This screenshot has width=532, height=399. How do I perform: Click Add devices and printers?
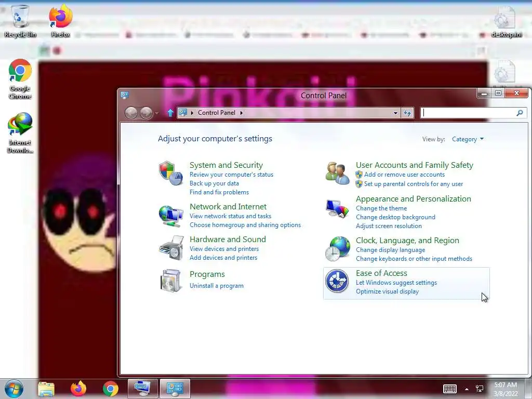tap(223, 258)
